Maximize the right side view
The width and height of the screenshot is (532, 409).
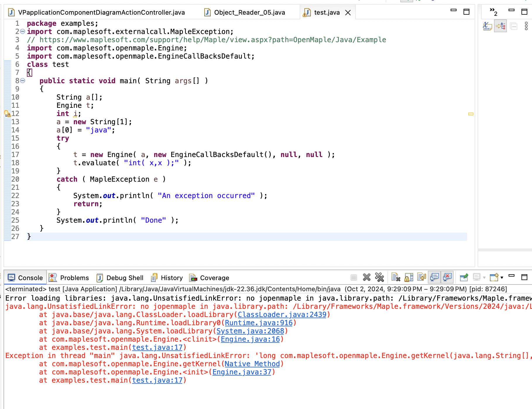tap(524, 12)
